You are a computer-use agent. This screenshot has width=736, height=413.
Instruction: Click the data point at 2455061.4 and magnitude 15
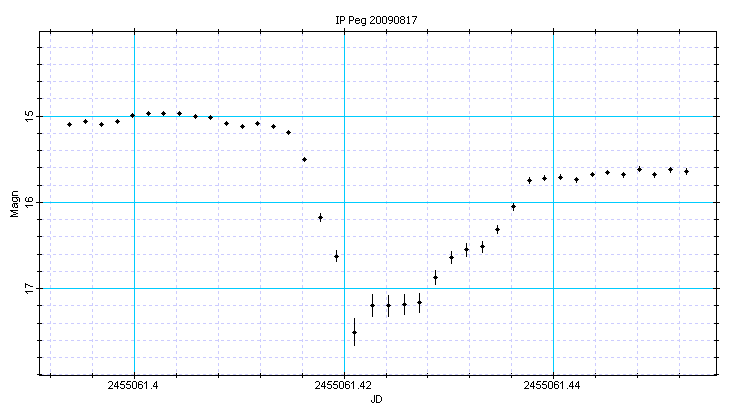132,116
